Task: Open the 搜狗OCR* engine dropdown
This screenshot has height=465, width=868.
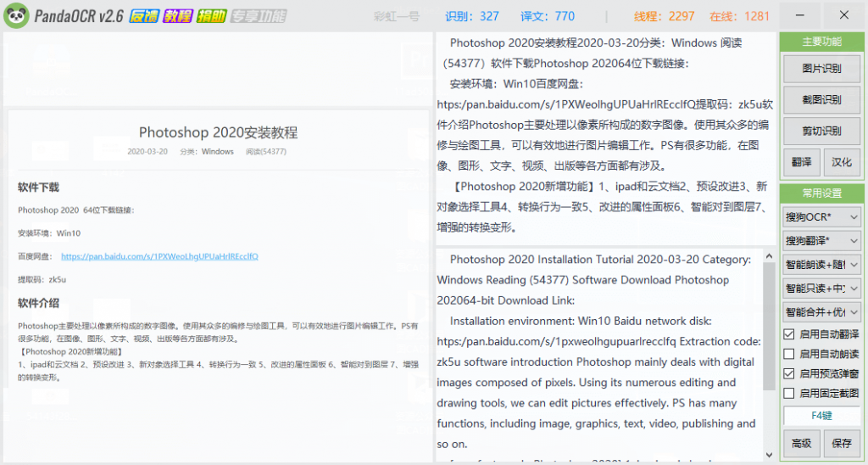Action: [821, 216]
